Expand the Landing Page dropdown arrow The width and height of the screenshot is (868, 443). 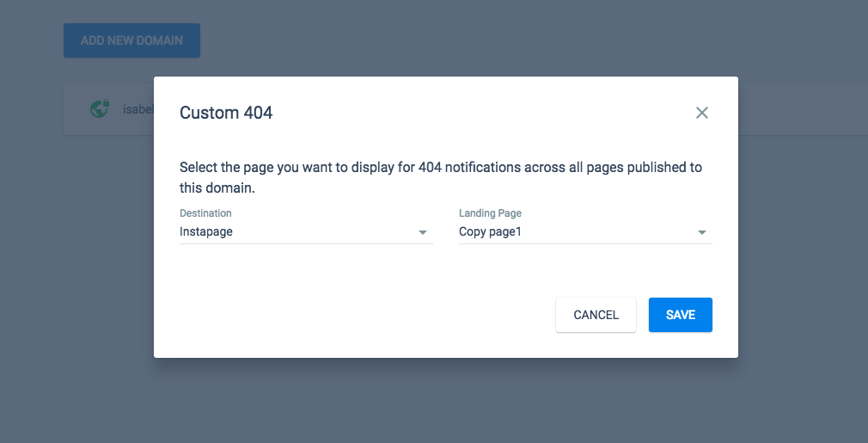701,232
